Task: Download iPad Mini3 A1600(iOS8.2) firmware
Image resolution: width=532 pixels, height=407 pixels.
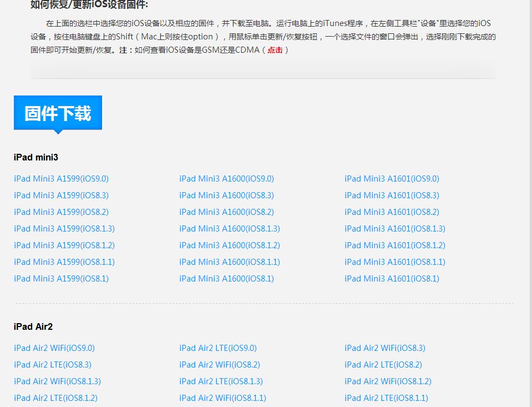Action: pos(227,212)
